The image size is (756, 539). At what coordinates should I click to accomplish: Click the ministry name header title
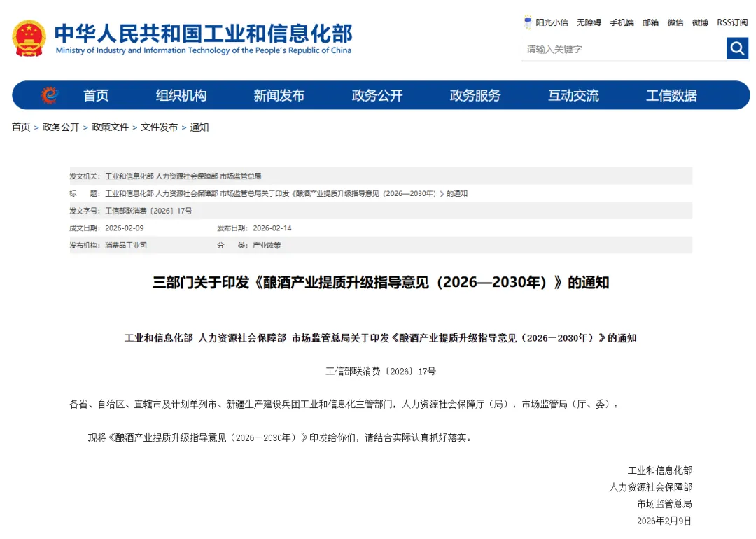point(204,33)
